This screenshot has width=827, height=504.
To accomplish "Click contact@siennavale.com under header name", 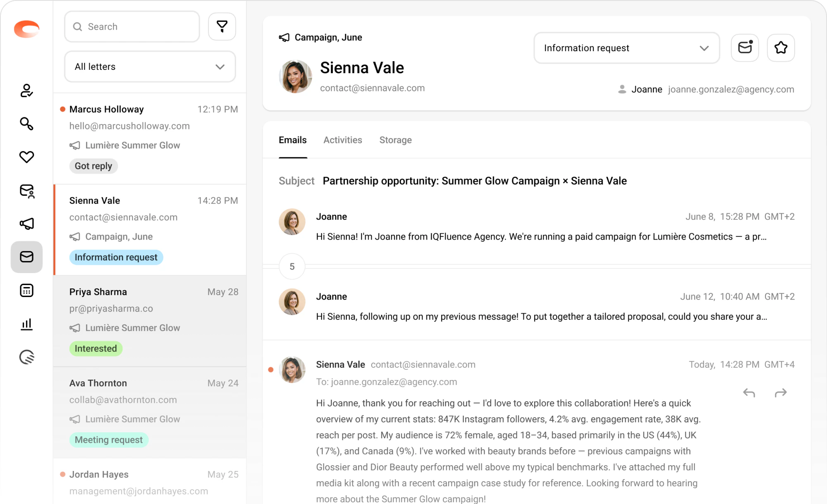I will (x=372, y=88).
